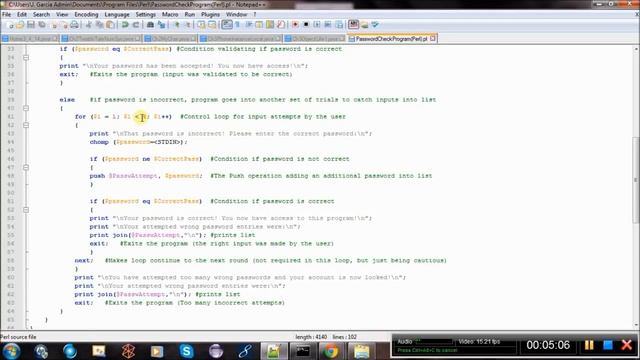Open the Window menu
This screenshot has width=640, height=360.
click(x=236, y=14)
